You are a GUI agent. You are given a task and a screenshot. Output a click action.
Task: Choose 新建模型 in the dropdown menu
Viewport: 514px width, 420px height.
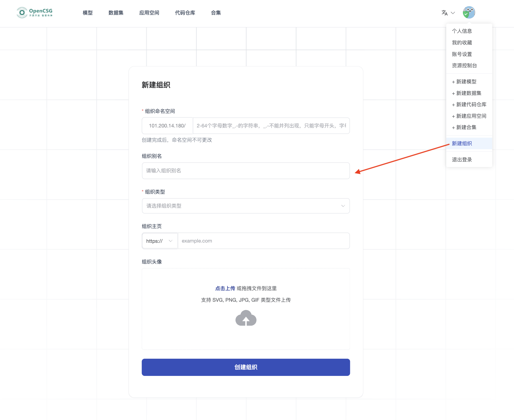click(x=466, y=82)
